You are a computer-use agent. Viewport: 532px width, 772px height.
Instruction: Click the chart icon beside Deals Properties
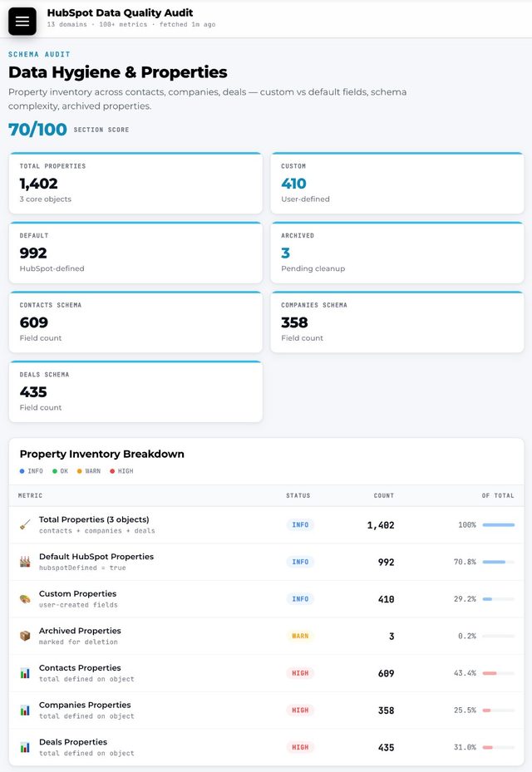[x=25, y=747]
